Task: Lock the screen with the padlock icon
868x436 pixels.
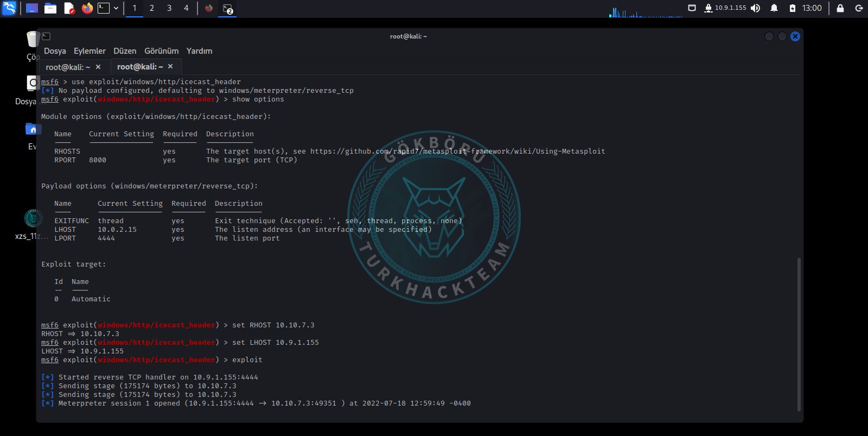Action: pos(840,8)
